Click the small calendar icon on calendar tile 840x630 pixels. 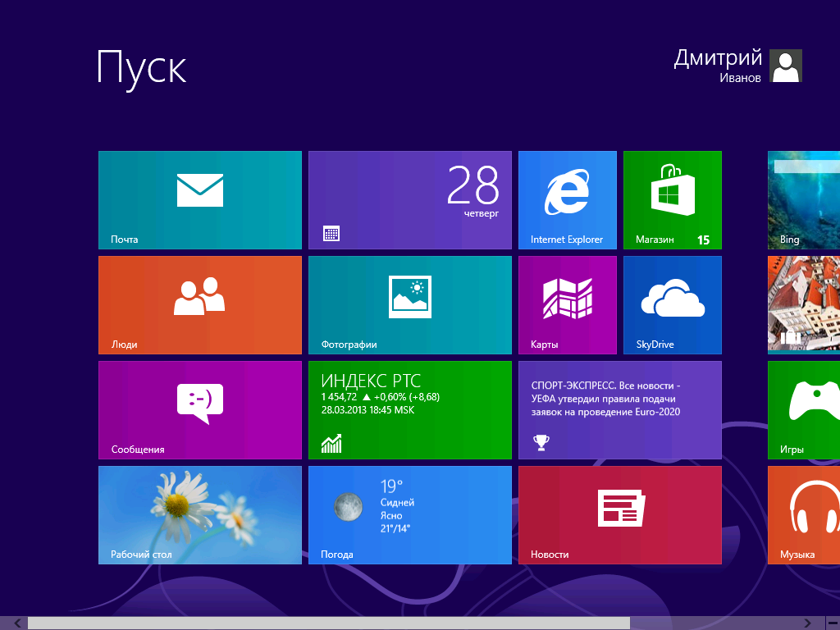331,234
